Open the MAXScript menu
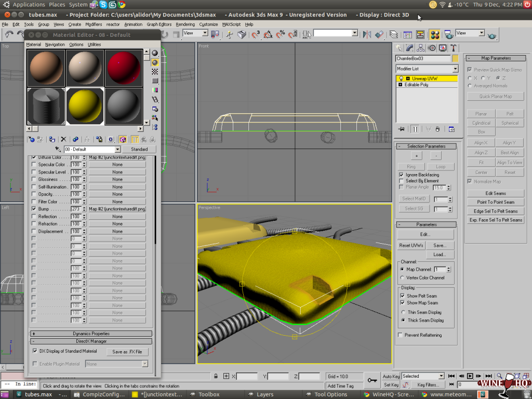Viewport: 532px width, 399px height. [231, 24]
